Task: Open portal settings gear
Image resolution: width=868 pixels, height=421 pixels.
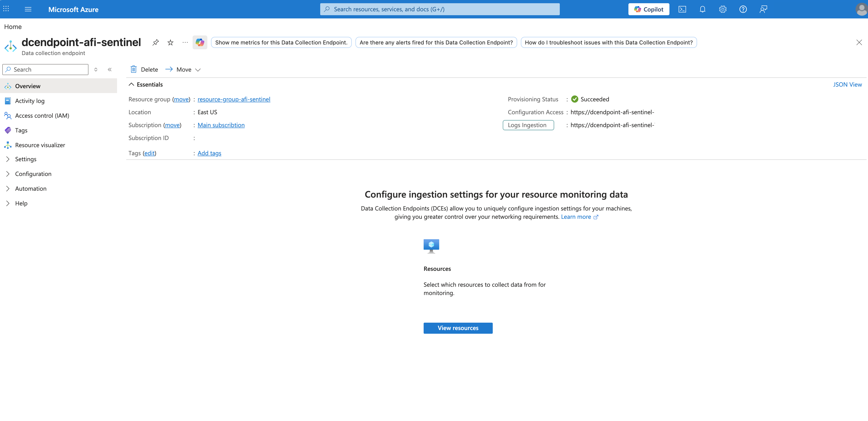Action: pos(723,9)
